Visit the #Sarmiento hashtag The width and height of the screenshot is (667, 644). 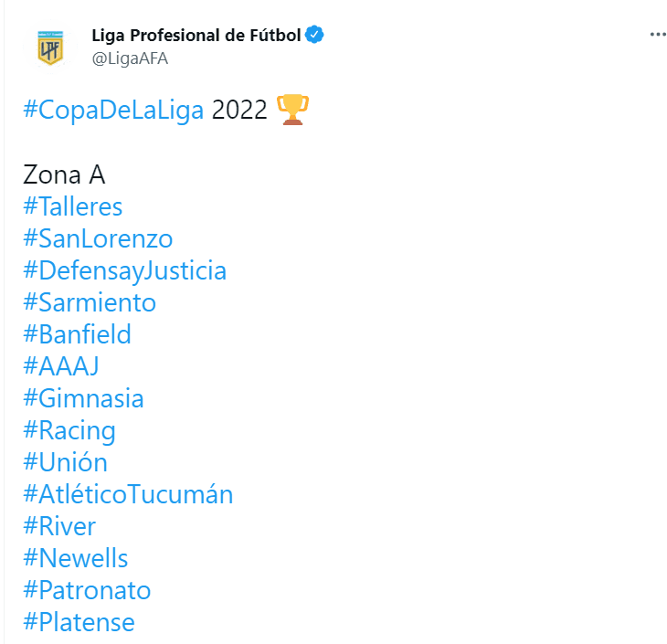pos(90,302)
